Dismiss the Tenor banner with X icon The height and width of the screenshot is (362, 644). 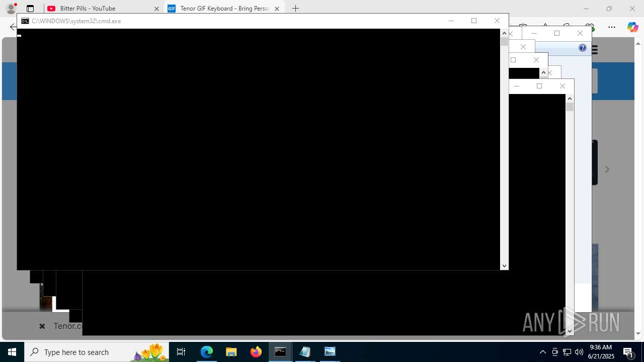click(x=42, y=326)
